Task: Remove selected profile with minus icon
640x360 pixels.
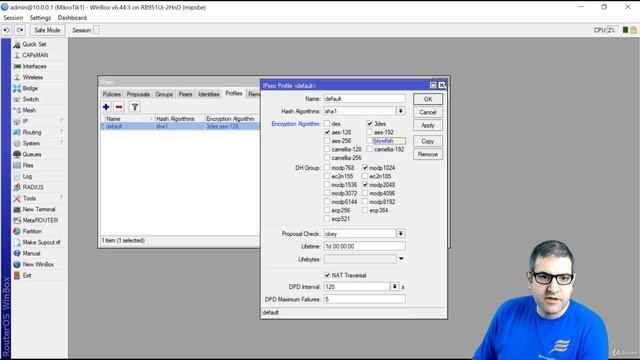Action: 119,107
